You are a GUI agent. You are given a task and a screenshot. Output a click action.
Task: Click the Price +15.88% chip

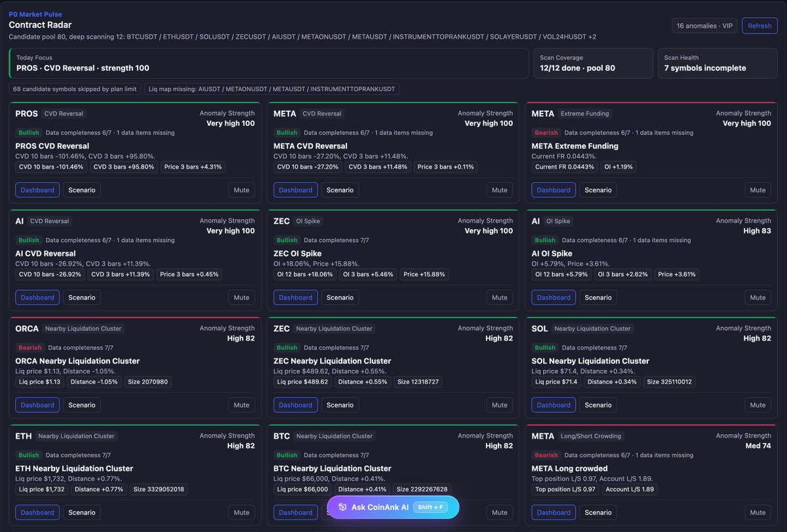(424, 274)
